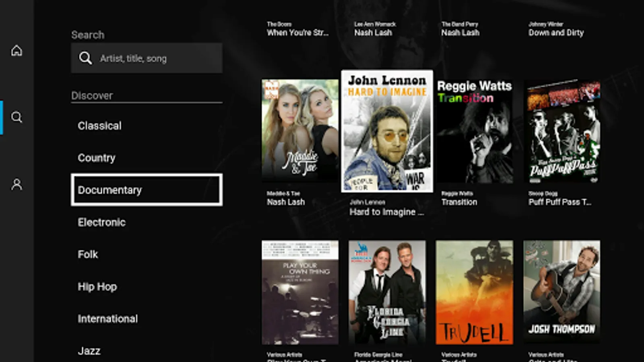The width and height of the screenshot is (644, 362).
Task: Select Lee Ann Womack's "Nash Lash" title
Action: click(x=373, y=33)
